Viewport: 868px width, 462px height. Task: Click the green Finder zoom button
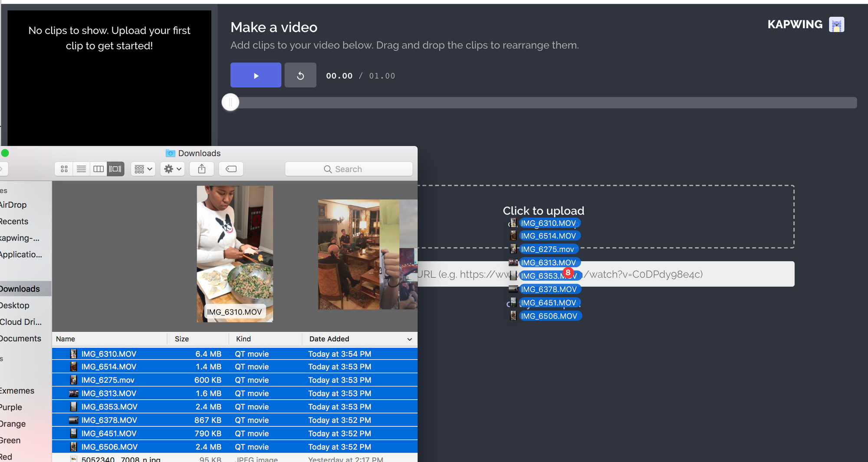5,153
